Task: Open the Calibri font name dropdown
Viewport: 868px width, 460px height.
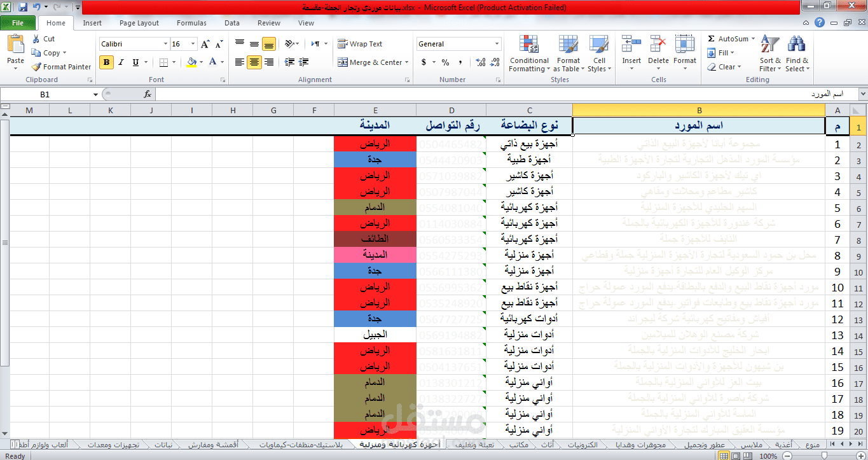Action: pos(165,44)
